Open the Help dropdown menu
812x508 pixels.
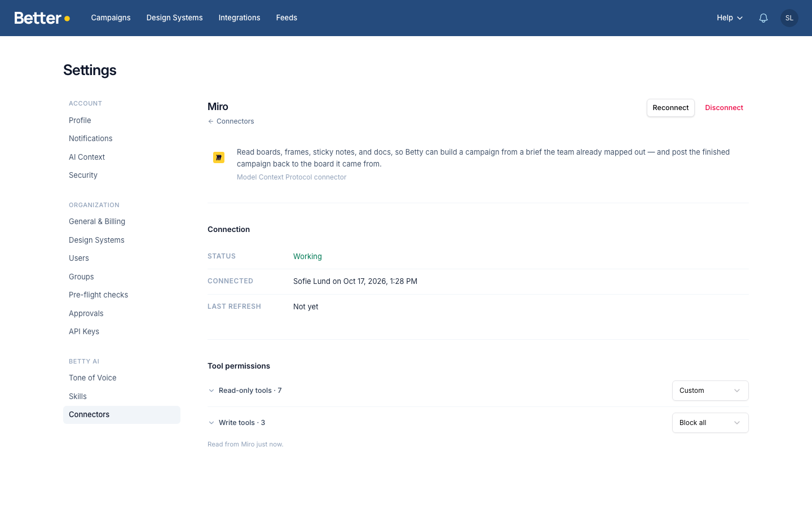[730, 18]
